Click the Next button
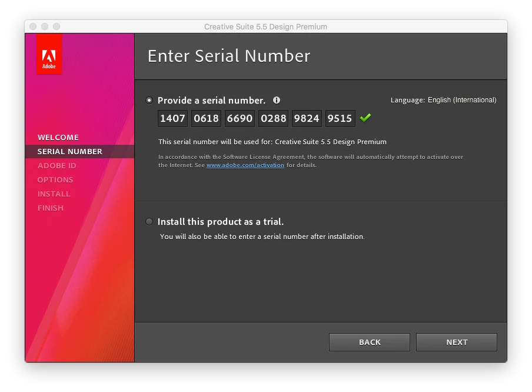Viewport: 532px width, 392px height. click(x=457, y=342)
